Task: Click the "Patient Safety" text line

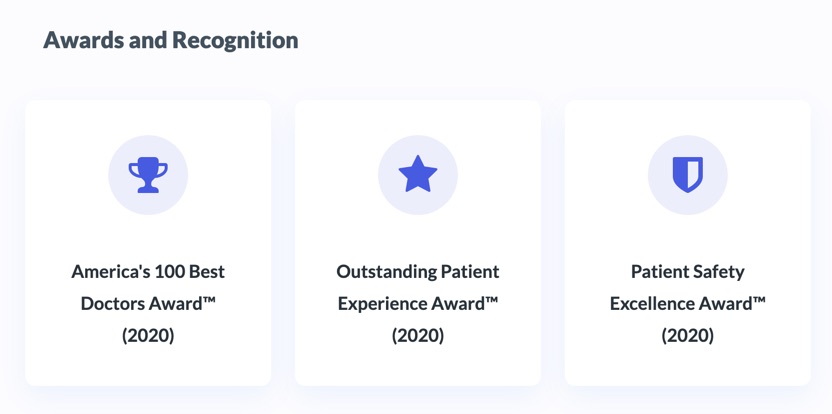Action: (688, 272)
